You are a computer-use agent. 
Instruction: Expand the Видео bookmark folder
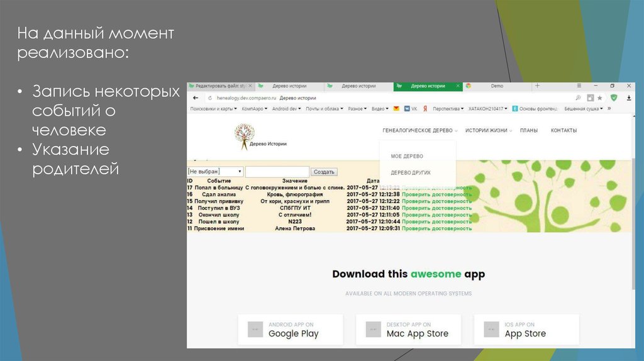[x=380, y=109]
